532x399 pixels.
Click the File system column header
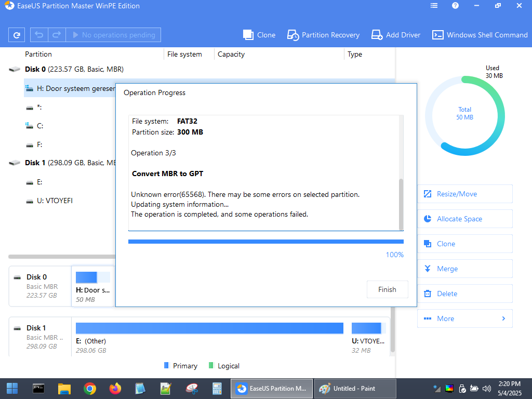pyautogui.click(x=184, y=54)
